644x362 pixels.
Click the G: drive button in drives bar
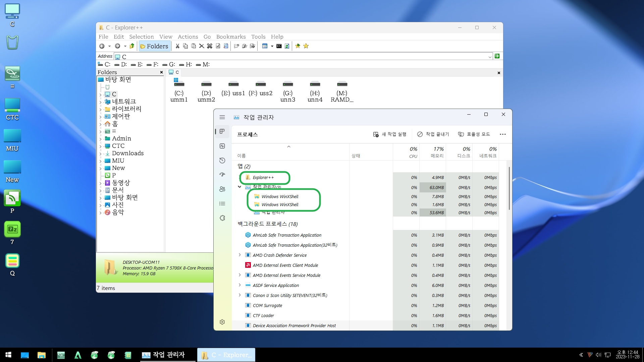tap(169, 64)
